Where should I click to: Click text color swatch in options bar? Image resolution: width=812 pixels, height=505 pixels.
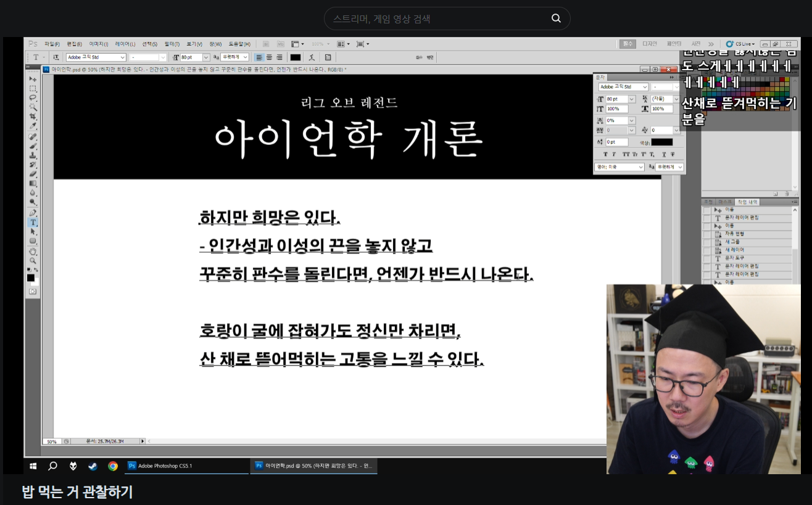(296, 57)
